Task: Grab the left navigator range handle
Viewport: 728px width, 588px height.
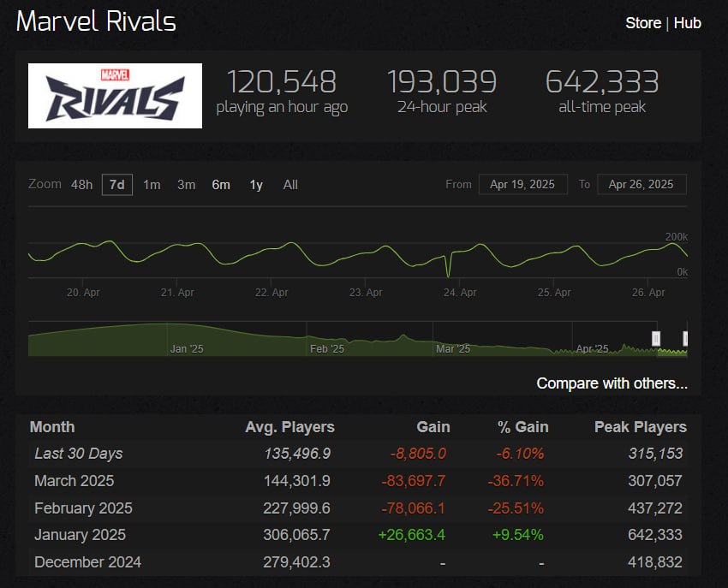Action: click(x=656, y=339)
